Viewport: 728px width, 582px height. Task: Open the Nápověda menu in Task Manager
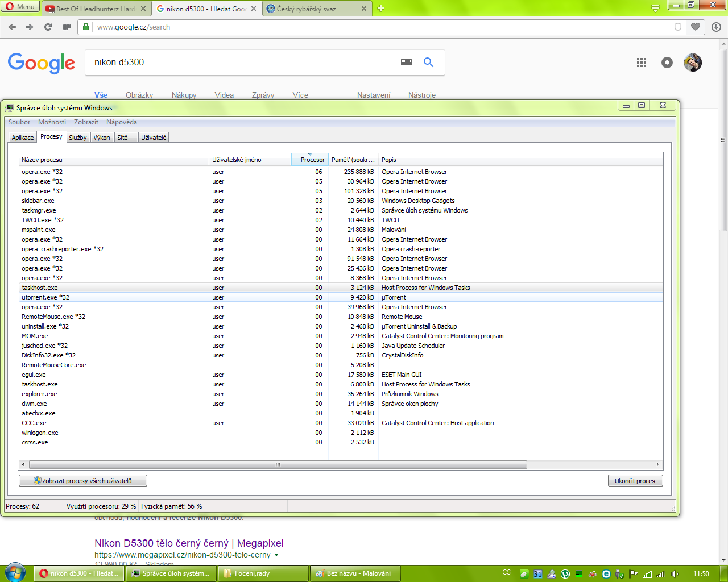click(122, 122)
